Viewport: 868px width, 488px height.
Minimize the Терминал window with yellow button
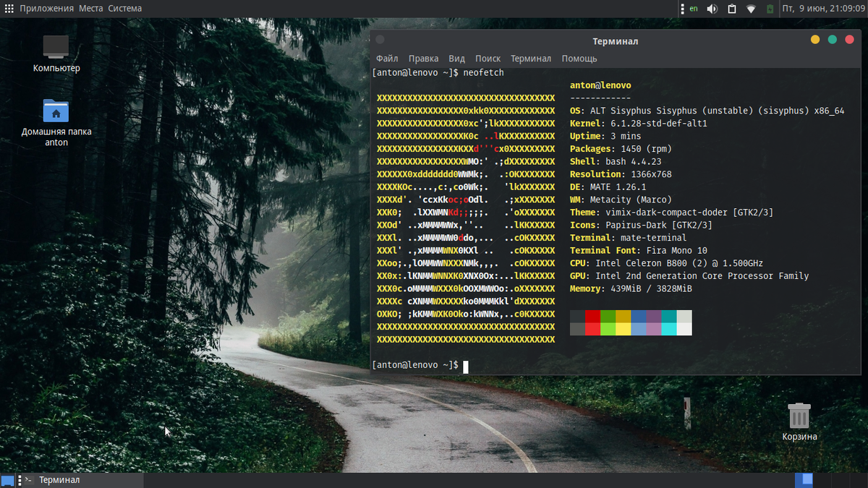815,40
